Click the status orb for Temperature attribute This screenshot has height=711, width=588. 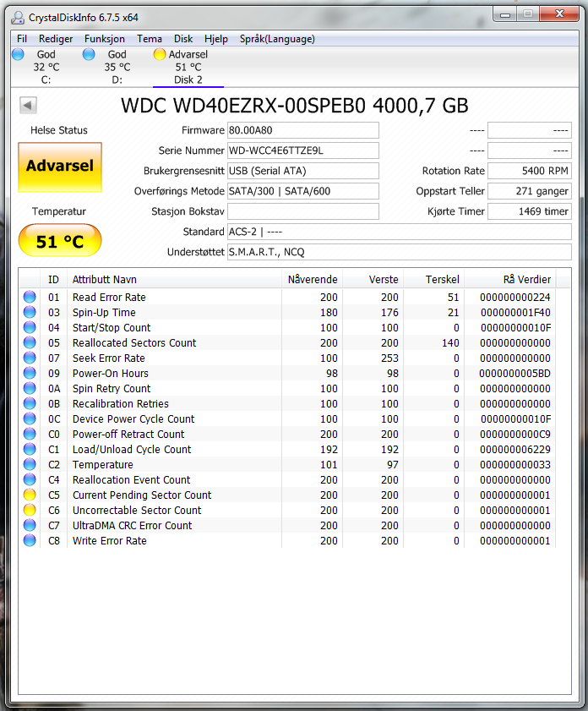[30, 464]
